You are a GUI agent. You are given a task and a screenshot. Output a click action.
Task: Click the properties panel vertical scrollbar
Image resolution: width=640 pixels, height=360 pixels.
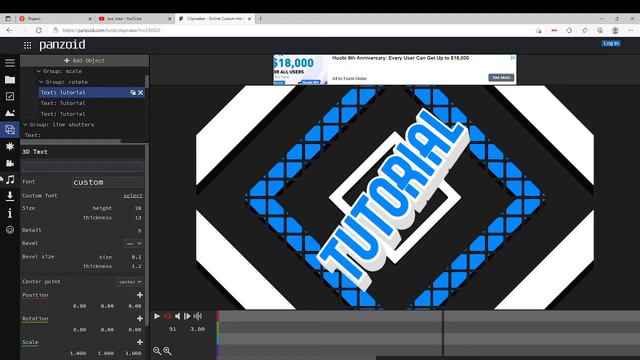coord(147,235)
